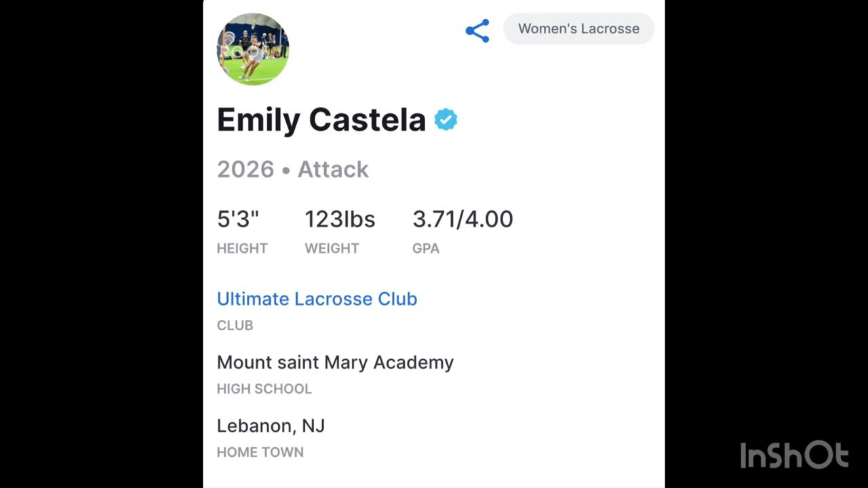The width and height of the screenshot is (868, 488).
Task: Select the Women's Lacrosse tag
Action: click(578, 29)
